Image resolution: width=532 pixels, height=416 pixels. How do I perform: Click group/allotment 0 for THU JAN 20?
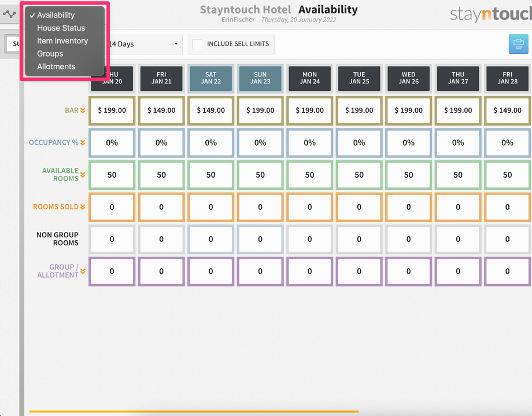click(x=112, y=271)
